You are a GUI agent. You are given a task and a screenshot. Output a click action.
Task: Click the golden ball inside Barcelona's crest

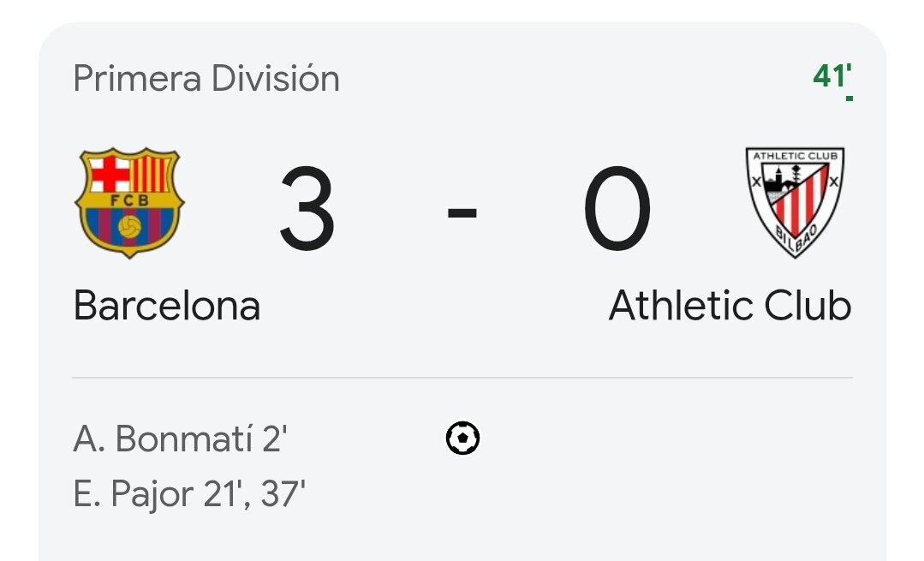coord(130,226)
